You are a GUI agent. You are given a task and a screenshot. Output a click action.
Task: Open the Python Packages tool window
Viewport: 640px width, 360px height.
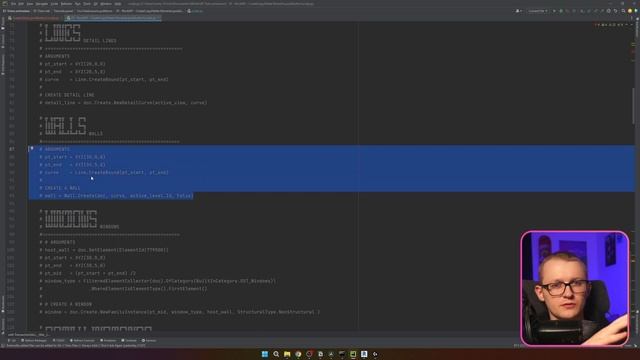pyautogui.click(x=34, y=340)
